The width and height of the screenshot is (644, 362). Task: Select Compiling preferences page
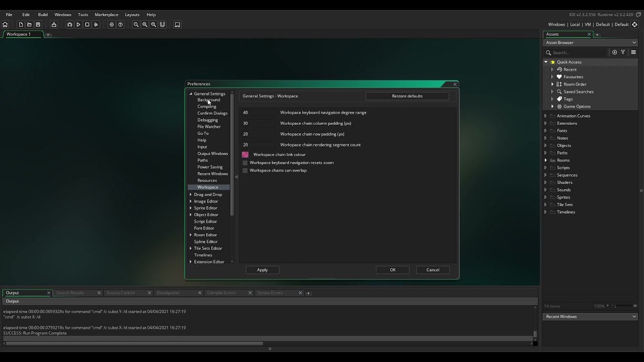[207, 107]
